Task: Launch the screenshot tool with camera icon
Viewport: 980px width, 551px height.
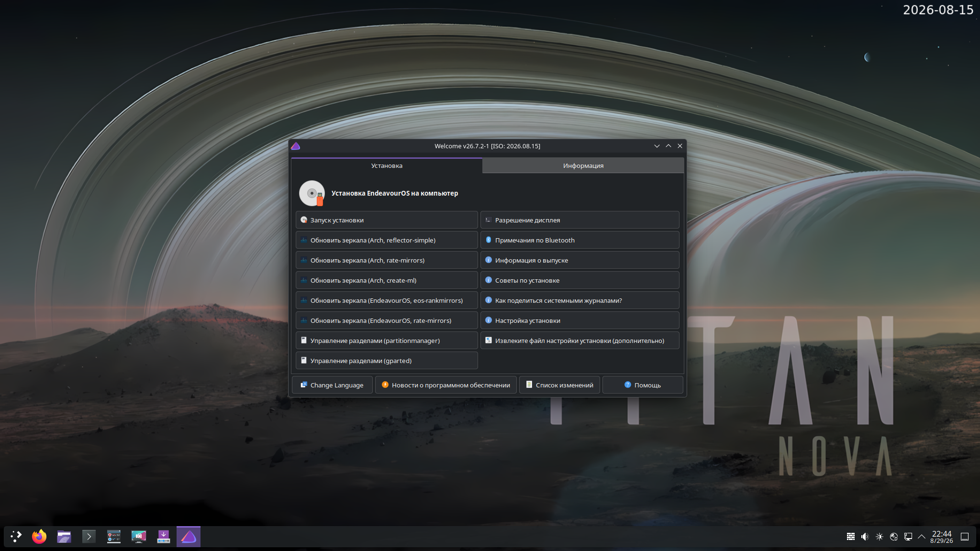Action: [139, 537]
